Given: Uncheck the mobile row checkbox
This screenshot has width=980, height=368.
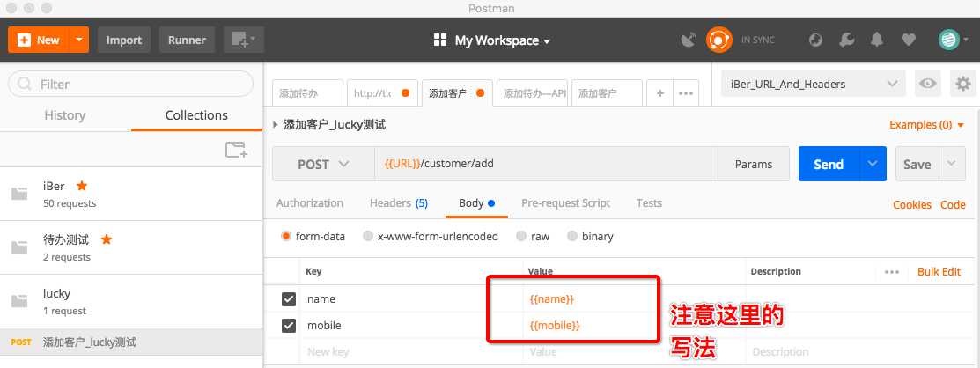Looking at the screenshot, I should [288, 326].
